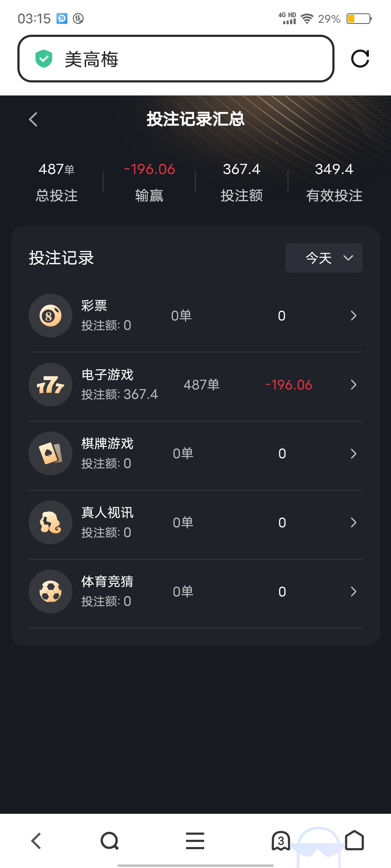This screenshot has width=391, height=868.
Task: Tap the lottery 8-ball icon
Action: pos(50,316)
